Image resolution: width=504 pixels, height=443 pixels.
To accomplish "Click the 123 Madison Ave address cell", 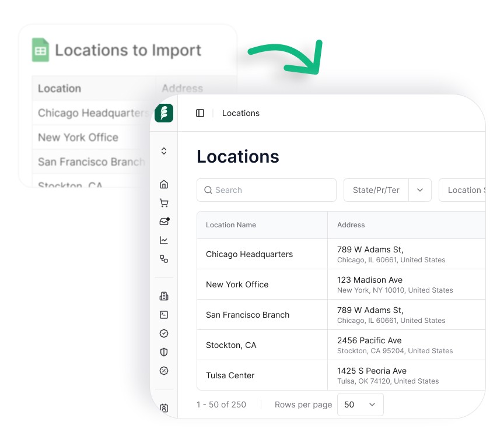I will pyautogui.click(x=406, y=284).
